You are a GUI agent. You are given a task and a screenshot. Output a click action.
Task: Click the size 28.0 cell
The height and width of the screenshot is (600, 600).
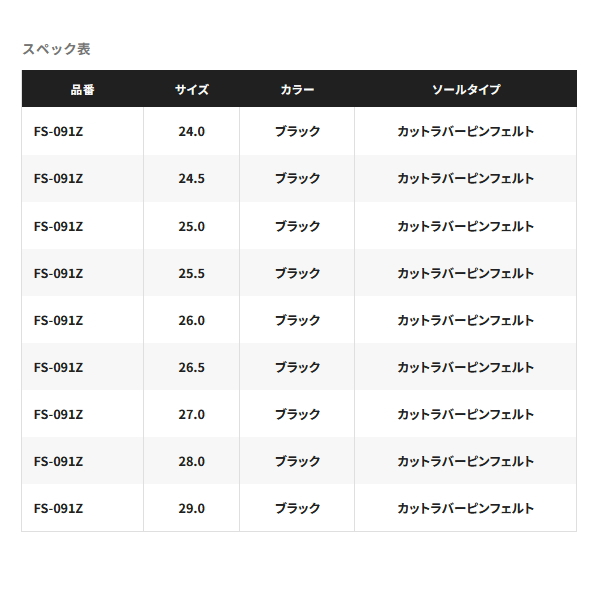coord(191,461)
